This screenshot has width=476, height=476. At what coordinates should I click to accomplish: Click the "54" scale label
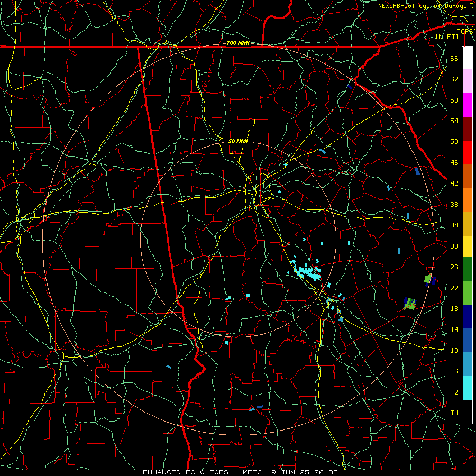tap(454, 121)
